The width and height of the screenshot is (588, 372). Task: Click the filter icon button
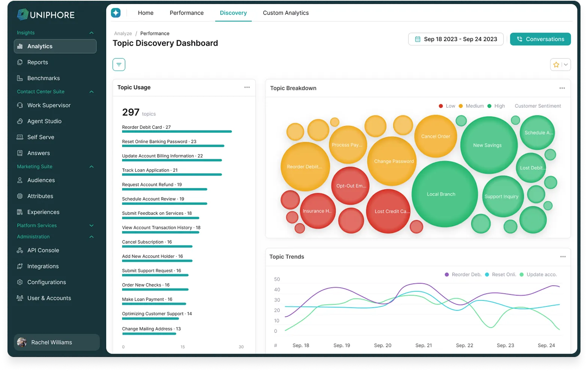point(119,64)
